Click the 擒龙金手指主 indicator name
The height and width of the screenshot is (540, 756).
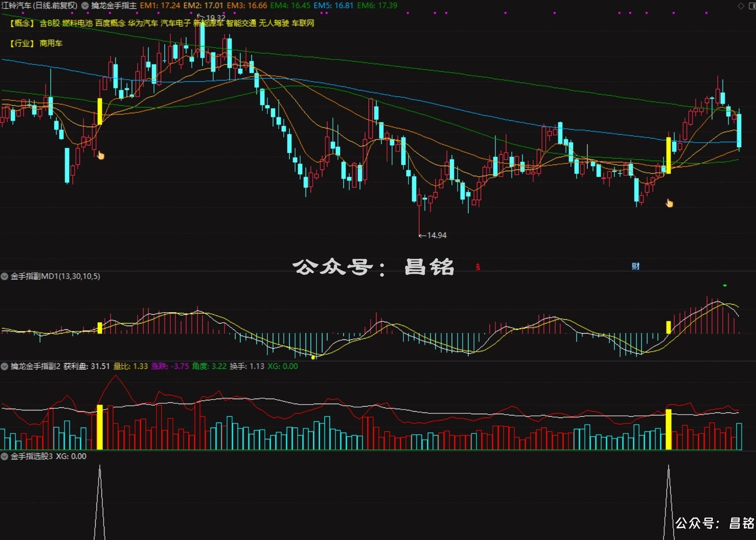click(x=114, y=6)
